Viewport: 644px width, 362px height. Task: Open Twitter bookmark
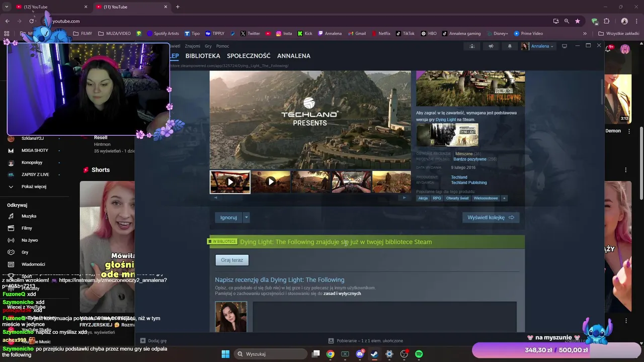click(250, 34)
